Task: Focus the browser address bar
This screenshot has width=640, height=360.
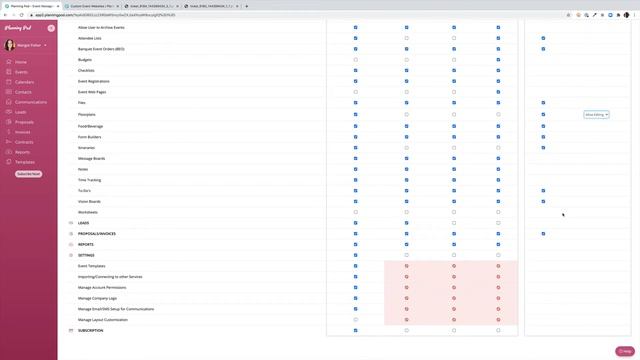Action: pyautogui.click(x=294, y=15)
